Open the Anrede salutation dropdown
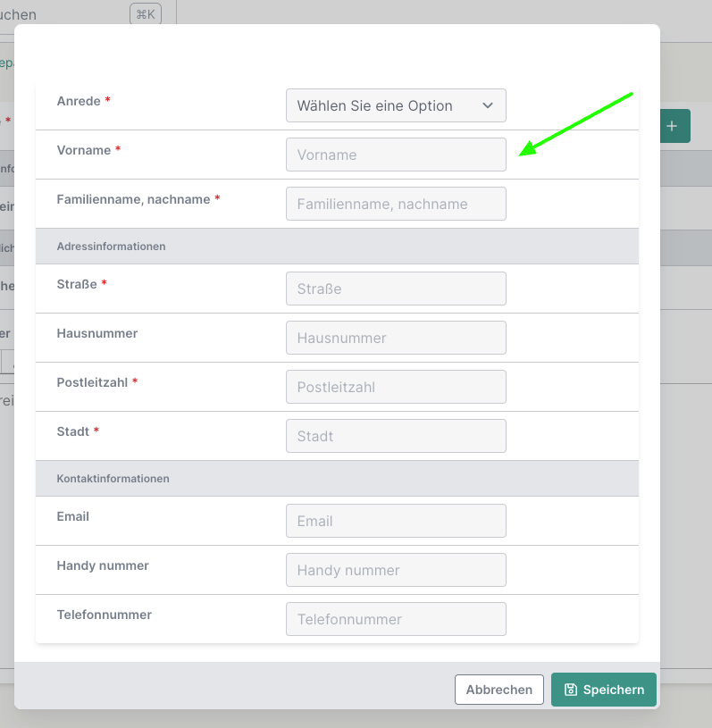The height and width of the screenshot is (728, 712). [396, 105]
